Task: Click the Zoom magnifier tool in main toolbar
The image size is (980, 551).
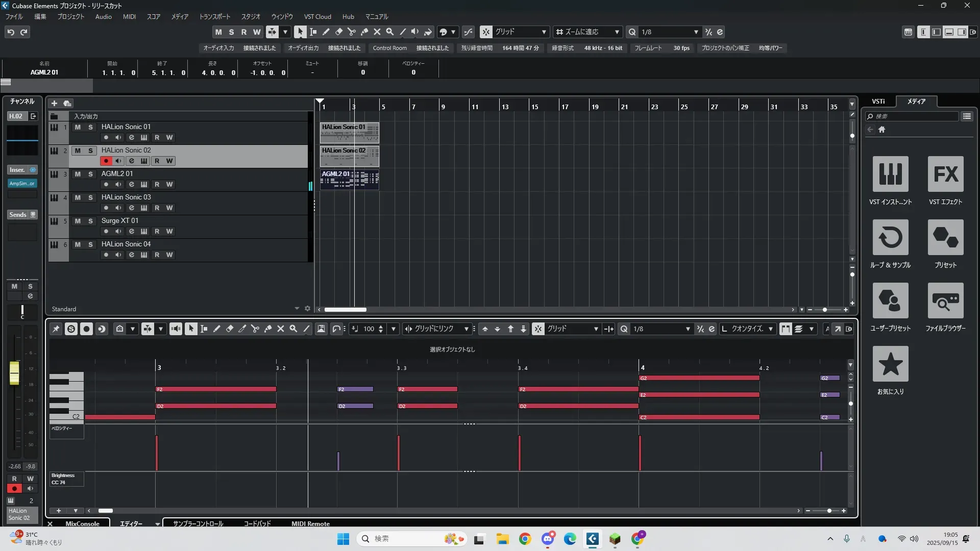Action: [389, 32]
